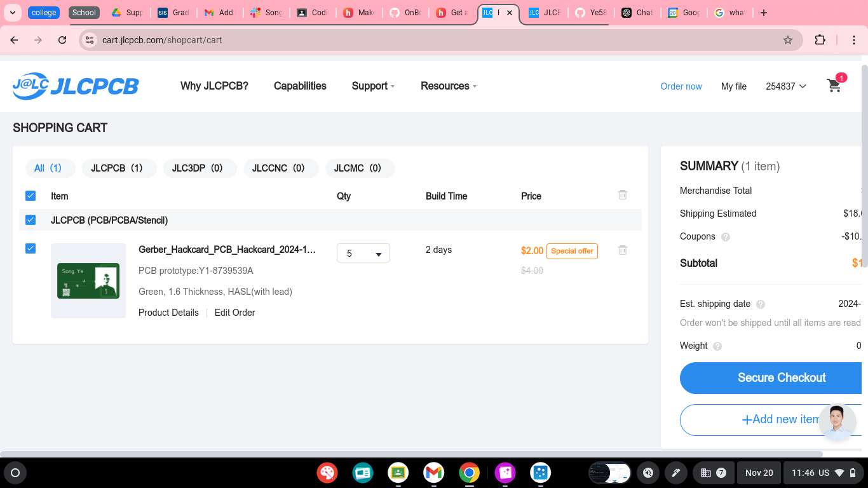This screenshot has width=868, height=488.
Task: Switch to the ChatGPT browser tab
Action: pyautogui.click(x=637, y=13)
